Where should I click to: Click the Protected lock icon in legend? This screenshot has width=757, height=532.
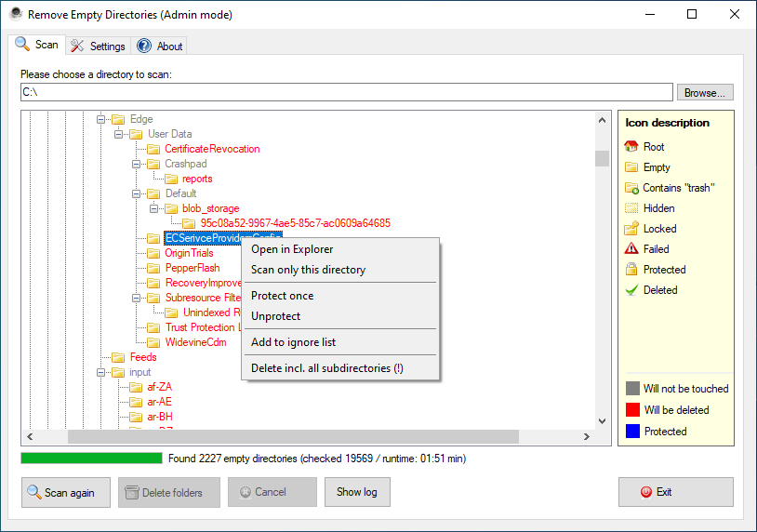[631, 269]
